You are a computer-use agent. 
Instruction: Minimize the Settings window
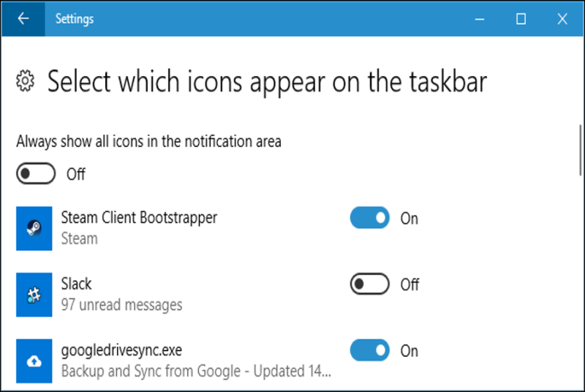pyautogui.click(x=480, y=18)
